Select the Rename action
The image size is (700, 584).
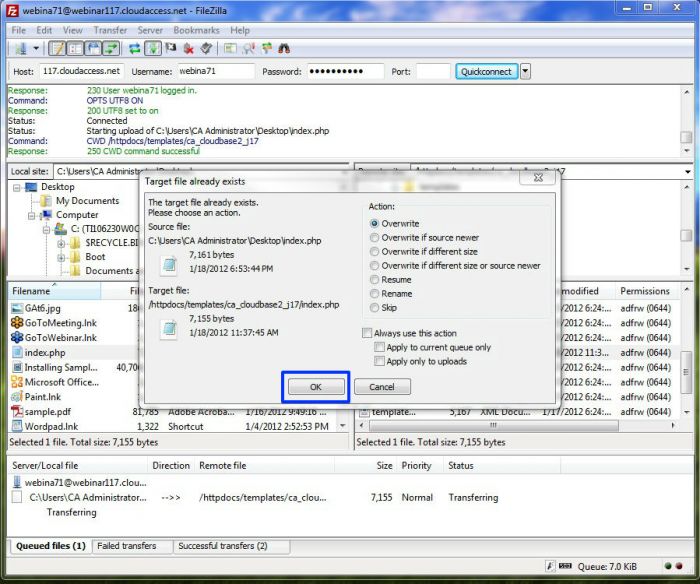click(375, 294)
